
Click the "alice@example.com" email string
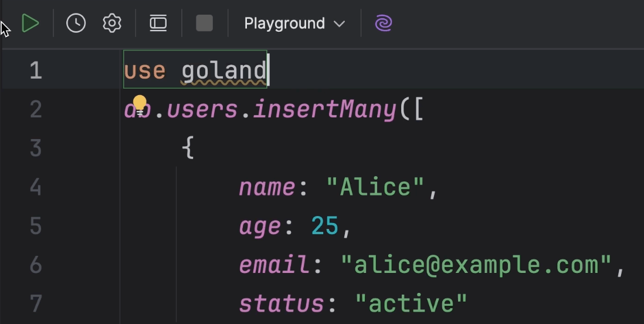pyautogui.click(x=477, y=265)
